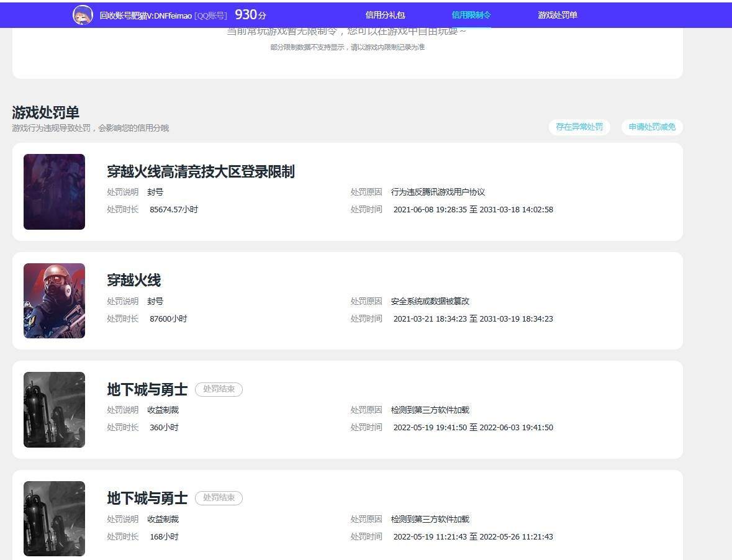Select the 穿越火线 card title with 87600小时

134,280
